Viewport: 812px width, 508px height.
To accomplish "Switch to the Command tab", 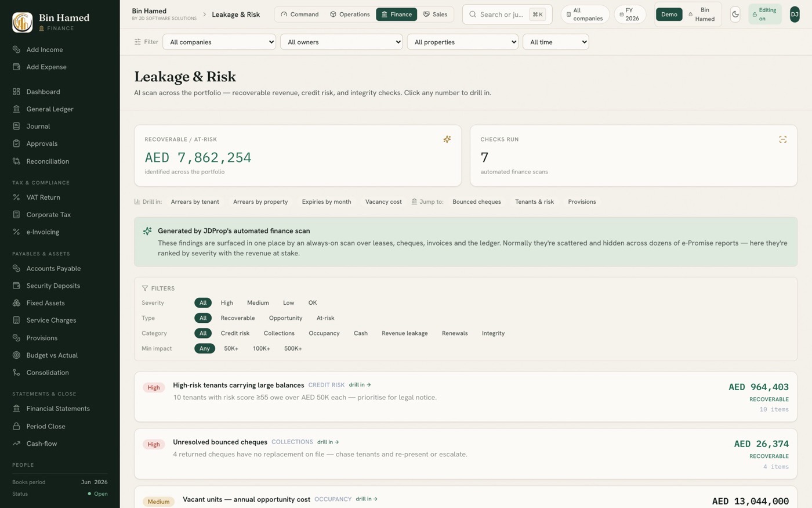I will tap(300, 15).
